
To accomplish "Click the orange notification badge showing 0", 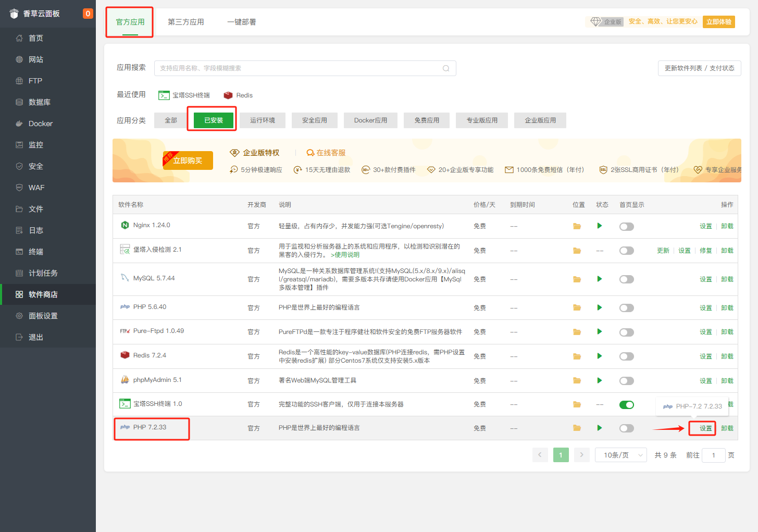I will click(x=88, y=14).
